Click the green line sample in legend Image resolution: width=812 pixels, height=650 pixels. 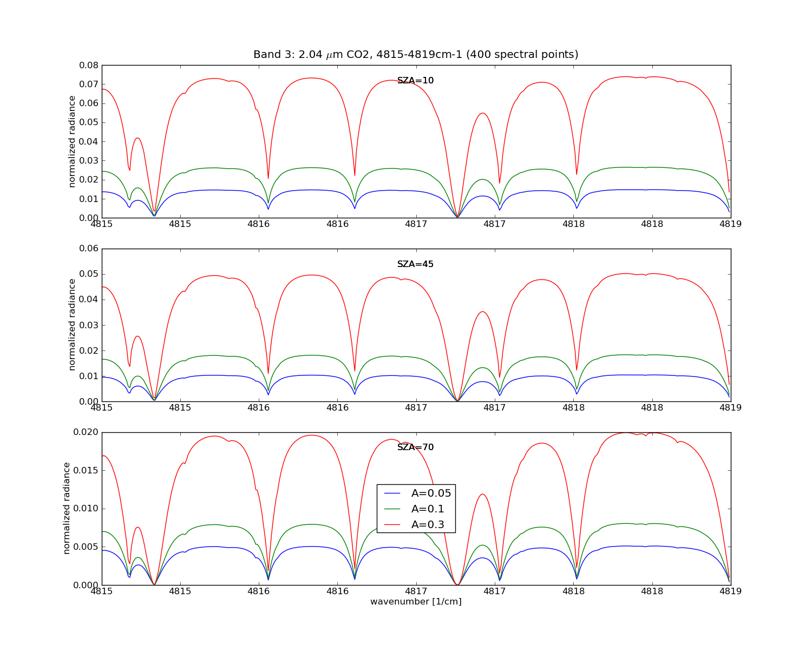click(392, 509)
